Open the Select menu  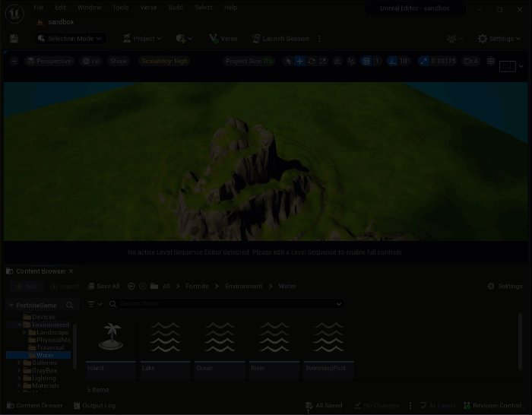click(x=204, y=8)
